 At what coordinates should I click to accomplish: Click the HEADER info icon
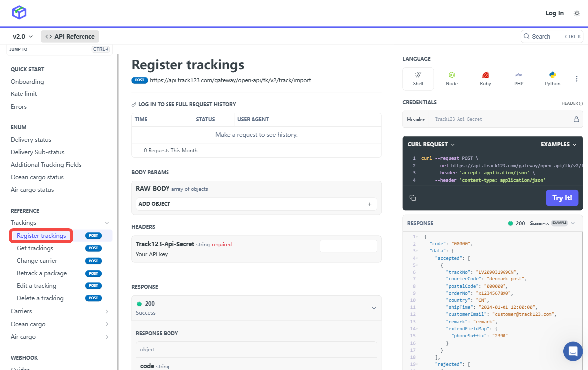581,103
